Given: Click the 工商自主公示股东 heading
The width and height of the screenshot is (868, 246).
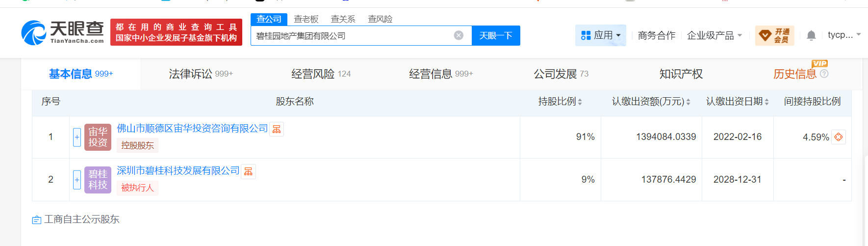Looking at the screenshot, I should pyautogui.click(x=82, y=219).
